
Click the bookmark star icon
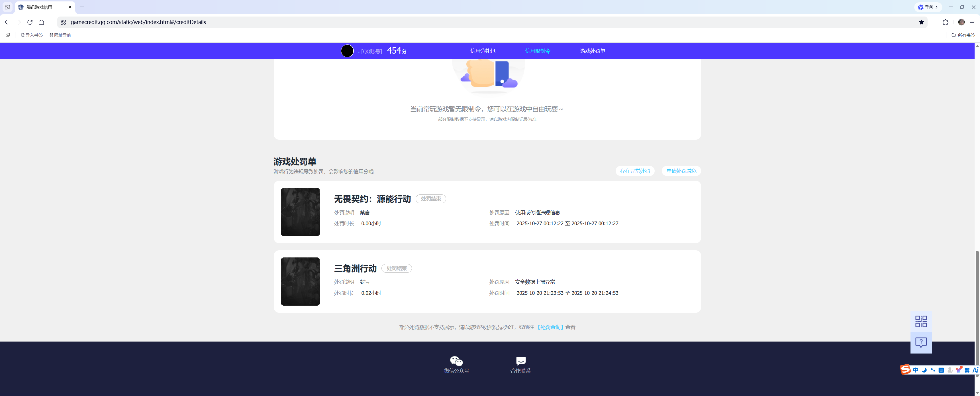[x=921, y=22]
